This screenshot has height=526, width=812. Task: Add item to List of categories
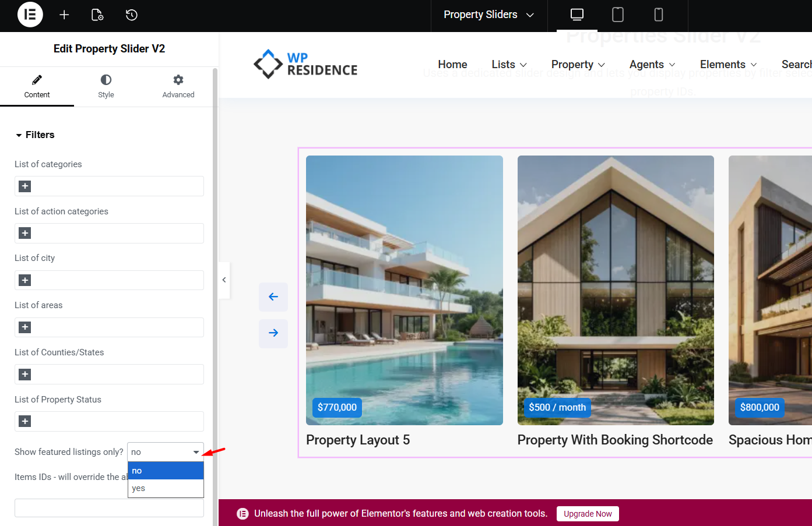pyautogui.click(x=25, y=186)
